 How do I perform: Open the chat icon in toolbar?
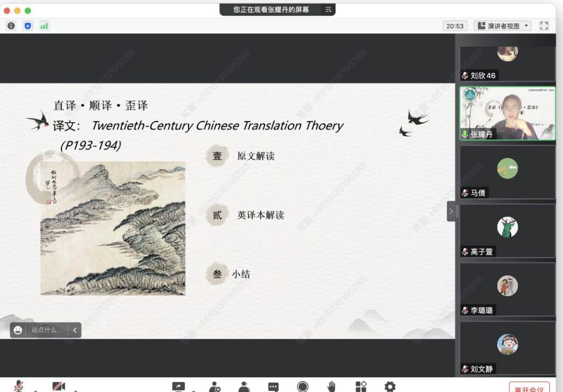coord(273,387)
